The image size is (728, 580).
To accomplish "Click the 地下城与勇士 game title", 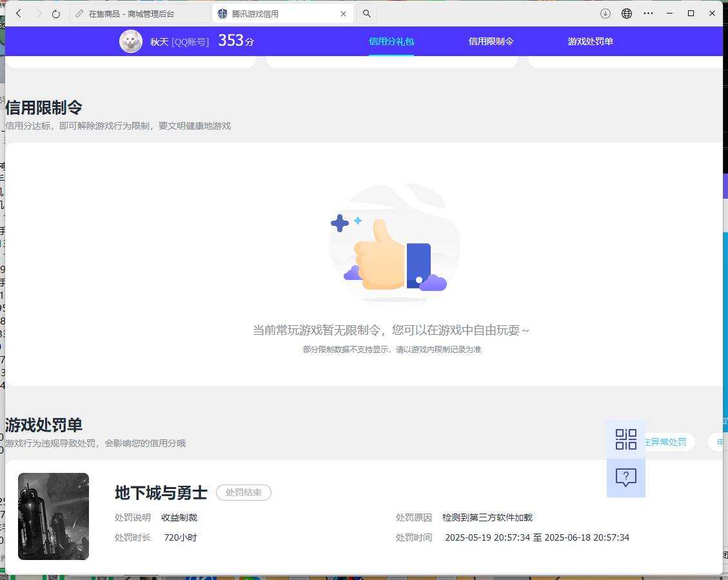I will pos(161,493).
